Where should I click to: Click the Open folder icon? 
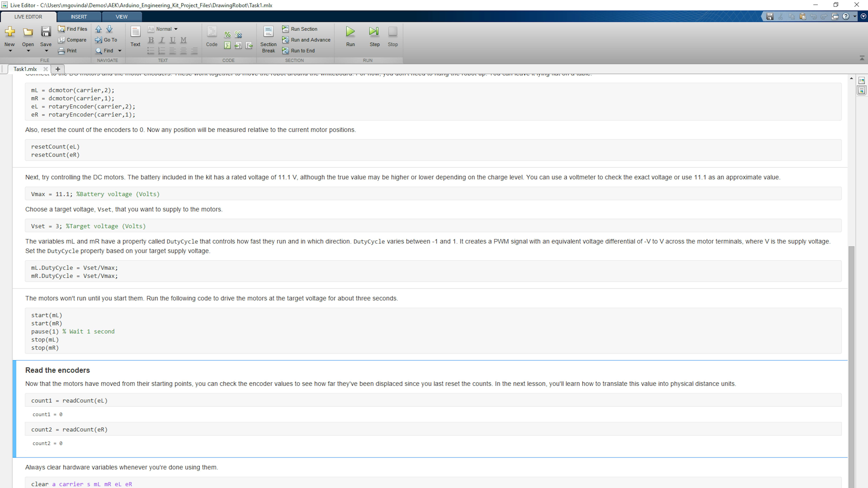pos(28,32)
